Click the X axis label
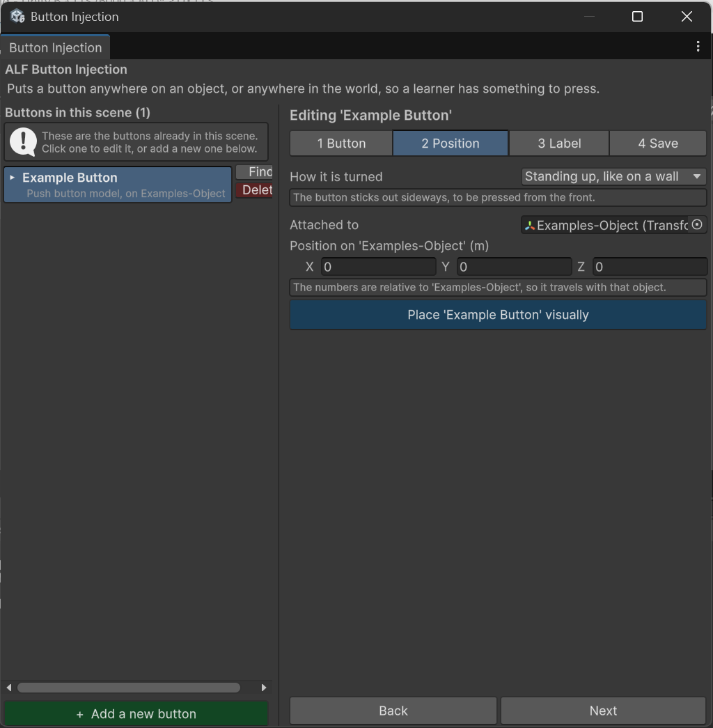This screenshot has height=728, width=713. pyautogui.click(x=309, y=267)
